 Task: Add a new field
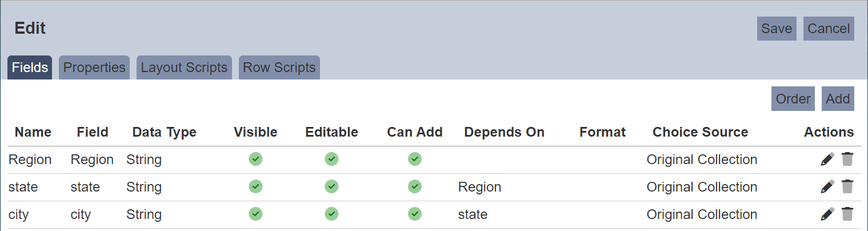click(838, 99)
